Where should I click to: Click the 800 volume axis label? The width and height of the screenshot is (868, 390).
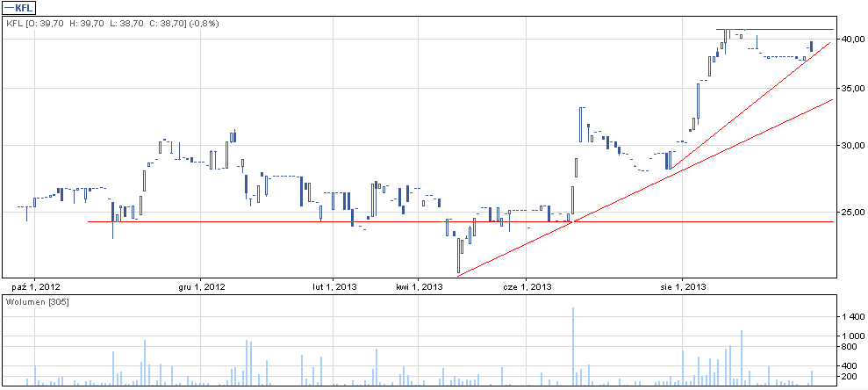(850, 347)
